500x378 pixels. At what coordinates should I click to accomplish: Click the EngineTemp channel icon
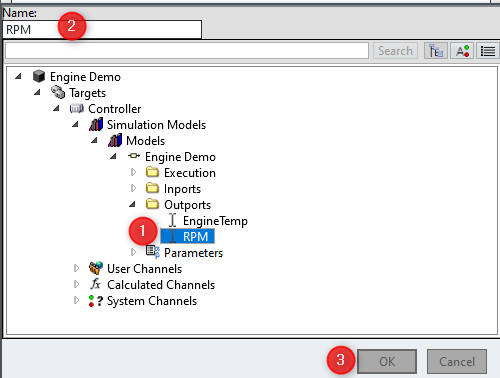[172, 220]
